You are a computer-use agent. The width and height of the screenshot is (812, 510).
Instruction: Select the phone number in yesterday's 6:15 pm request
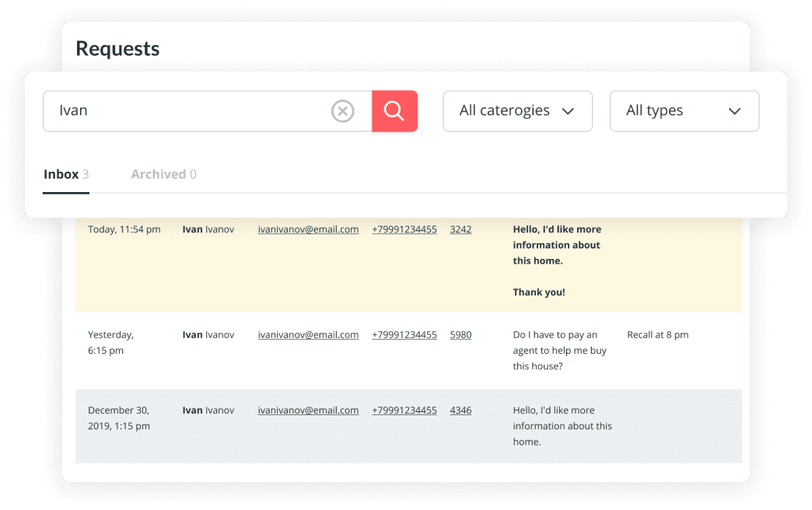coord(404,335)
